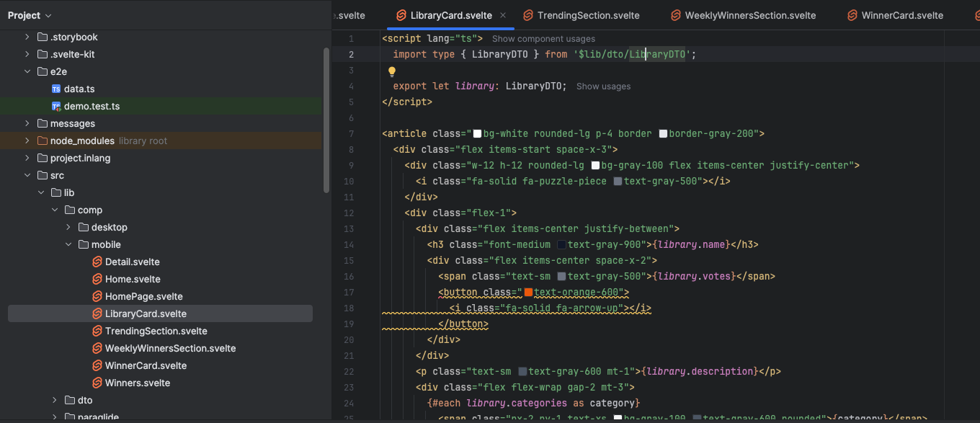Click the .svelte-kit folder icon
The image size is (980, 423).
pyautogui.click(x=43, y=54)
